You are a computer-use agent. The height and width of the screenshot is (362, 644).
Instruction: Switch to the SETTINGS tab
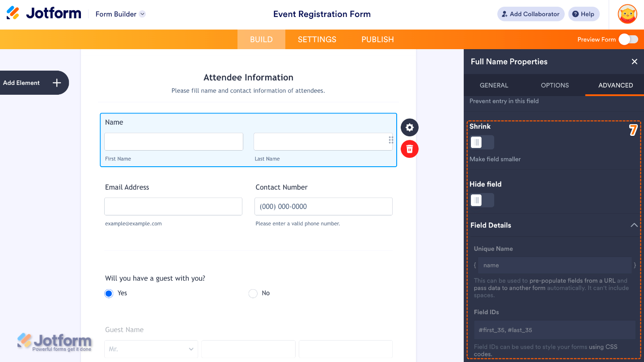pos(317,39)
